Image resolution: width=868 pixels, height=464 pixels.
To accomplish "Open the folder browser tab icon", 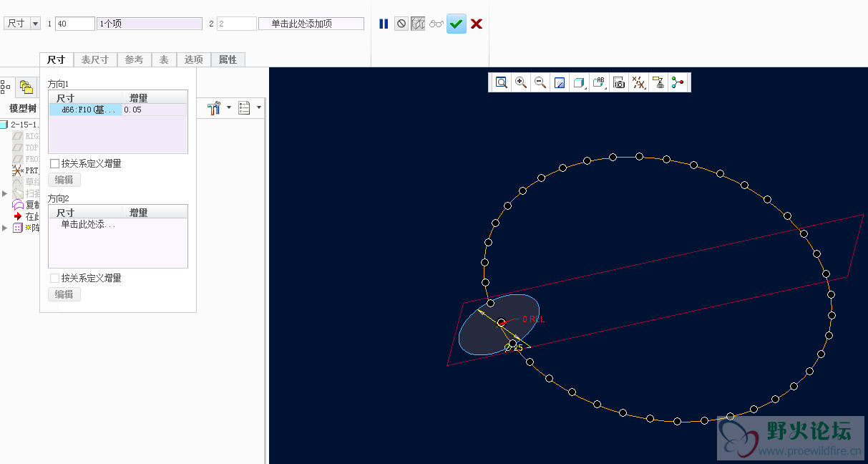I will coord(26,87).
